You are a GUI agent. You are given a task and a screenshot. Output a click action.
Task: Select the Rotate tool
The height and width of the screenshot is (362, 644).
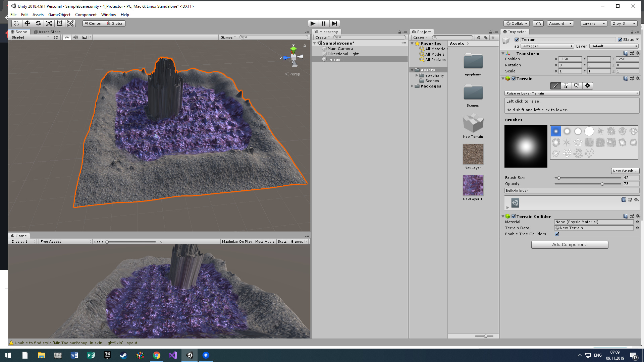(38, 23)
